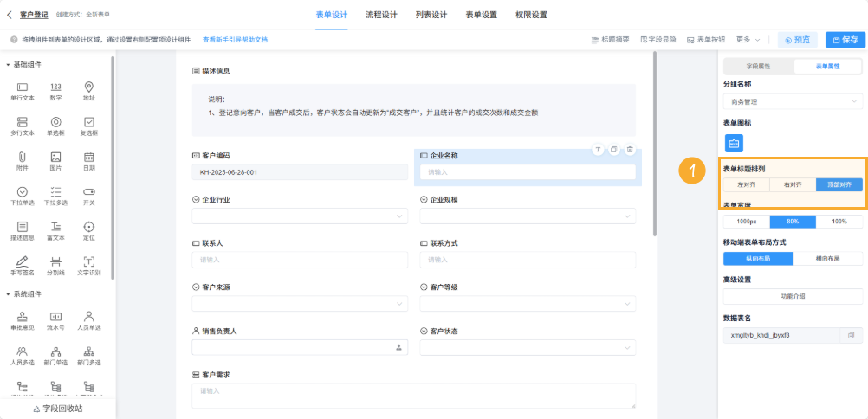Select the 文字识别 OCR component

tap(88, 267)
